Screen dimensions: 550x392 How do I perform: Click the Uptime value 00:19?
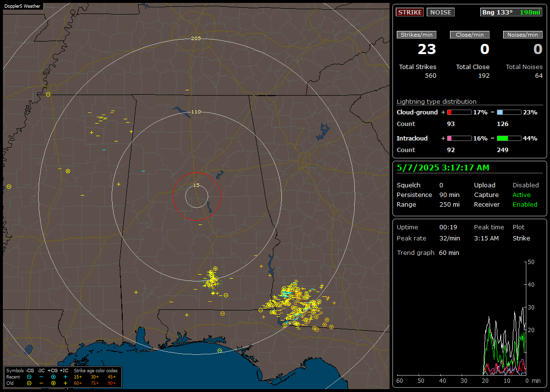pyautogui.click(x=449, y=227)
